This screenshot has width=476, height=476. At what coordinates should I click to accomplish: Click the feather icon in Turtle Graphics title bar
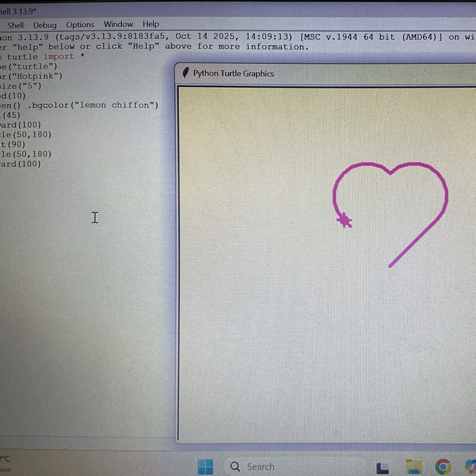(x=185, y=73)
